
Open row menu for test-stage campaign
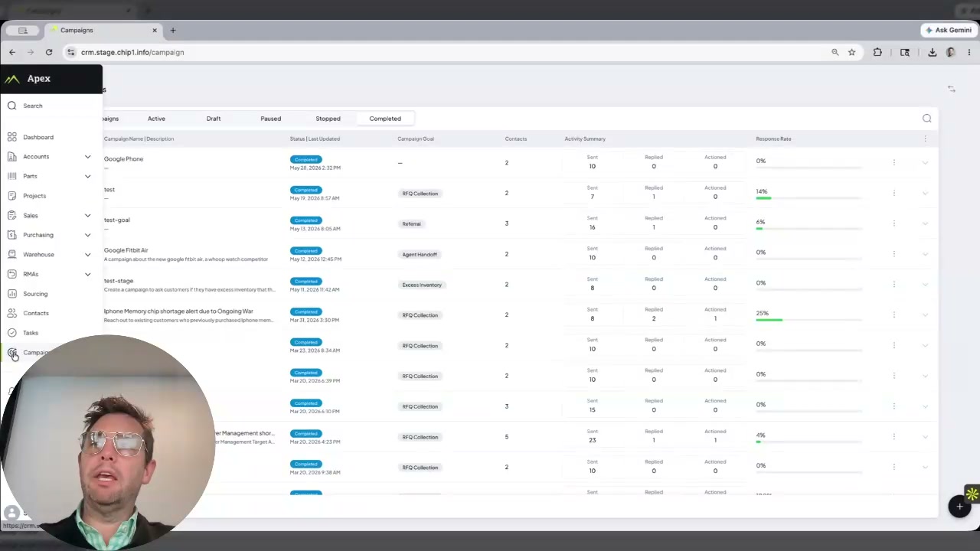(893, 285)
